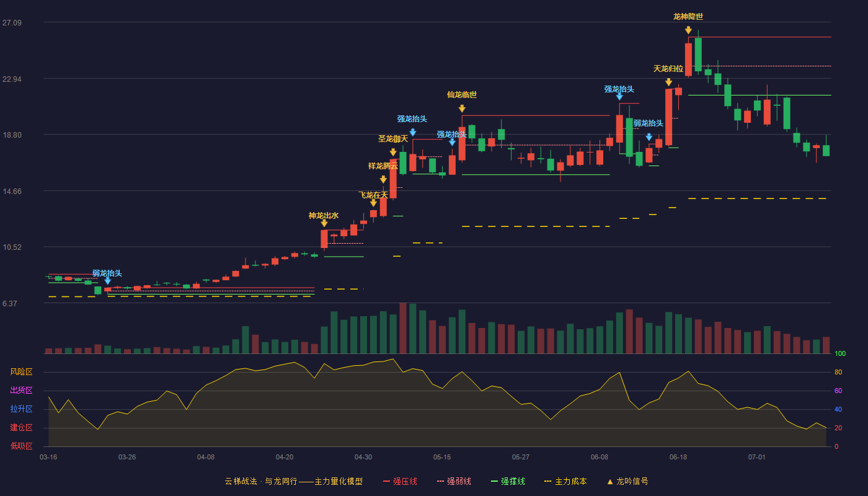Click the 祥龙腾云 arrow marker
Viewport: 868px width, 496px height.
tap(383, 179)
